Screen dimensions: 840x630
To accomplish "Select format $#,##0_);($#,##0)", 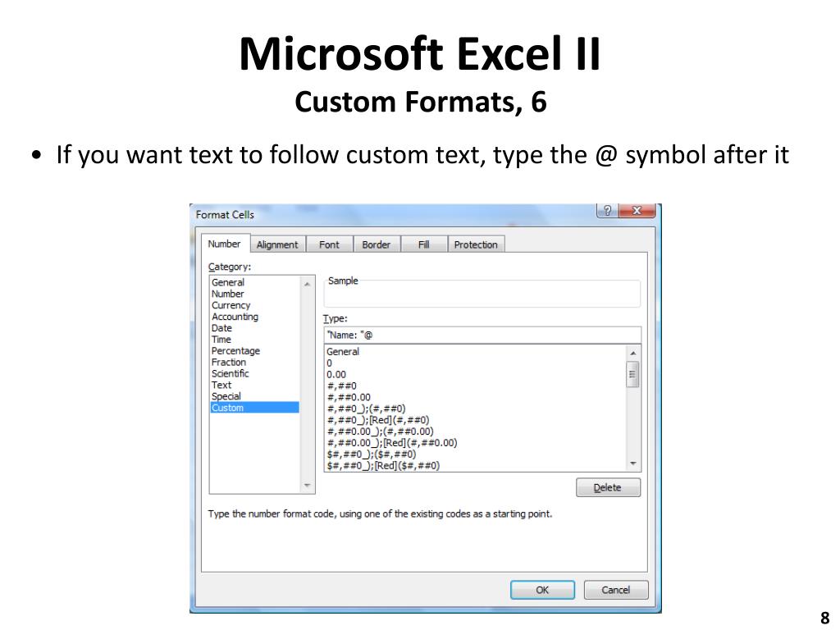I will point(372,454).
